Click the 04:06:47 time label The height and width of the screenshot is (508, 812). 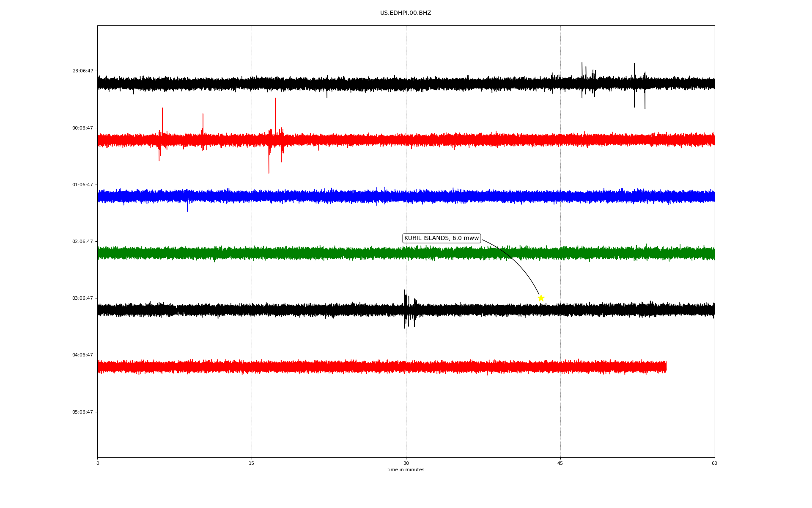click(83, 355)
